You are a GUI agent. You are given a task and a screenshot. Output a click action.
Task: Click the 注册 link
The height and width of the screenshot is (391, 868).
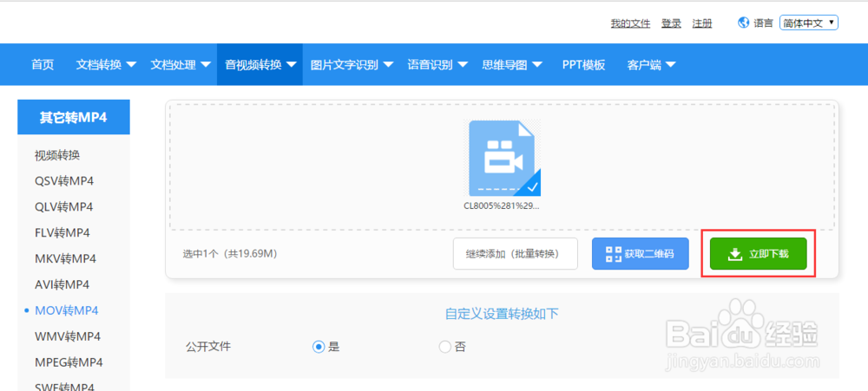pyautogui.click(x=702, y=23)
